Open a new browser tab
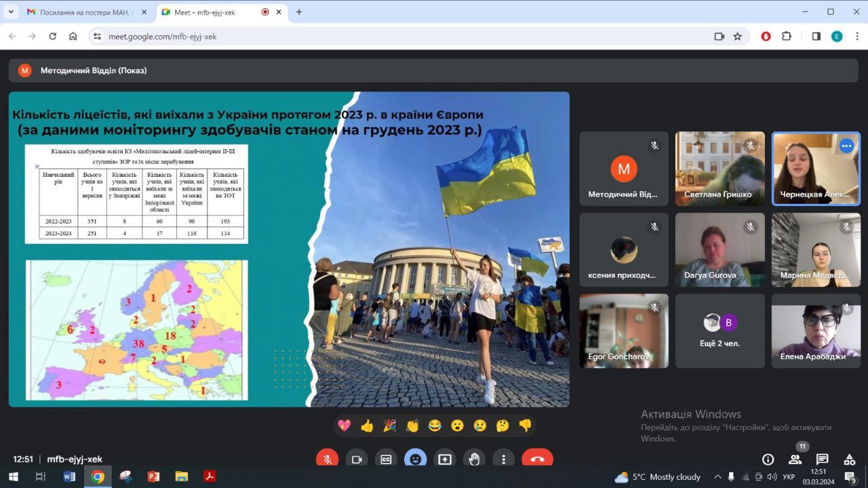 click(299, 12)
